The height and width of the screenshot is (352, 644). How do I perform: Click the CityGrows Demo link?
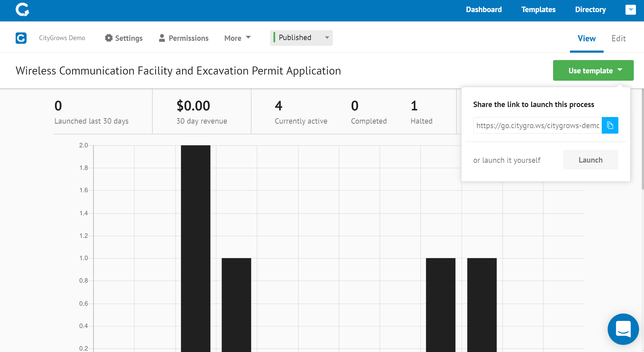(62, 38)
